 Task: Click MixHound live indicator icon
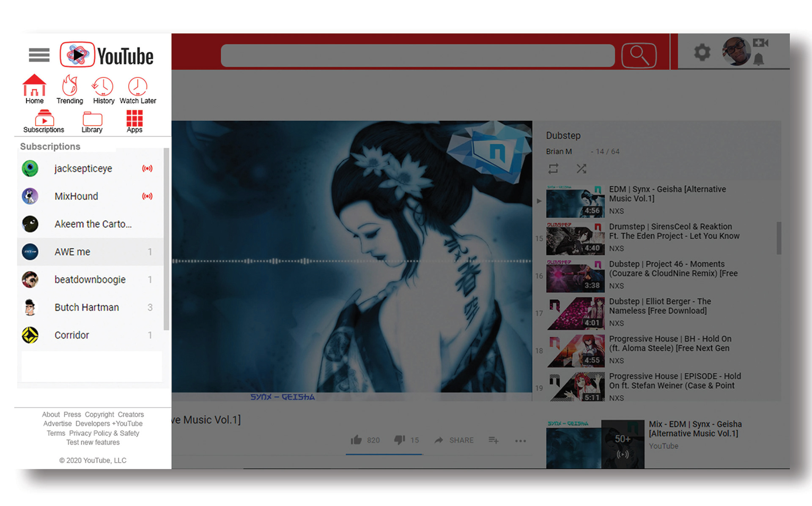click(x=147, y=196)
